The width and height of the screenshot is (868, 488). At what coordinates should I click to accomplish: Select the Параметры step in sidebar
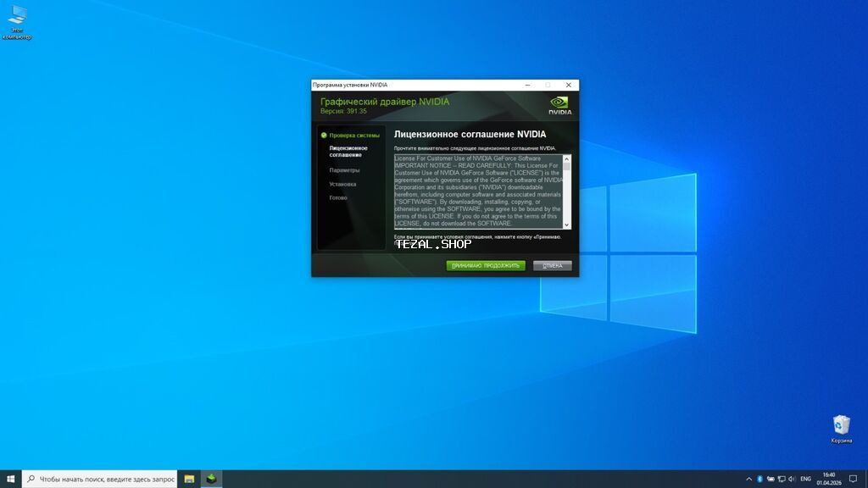(x=344, y=170)
